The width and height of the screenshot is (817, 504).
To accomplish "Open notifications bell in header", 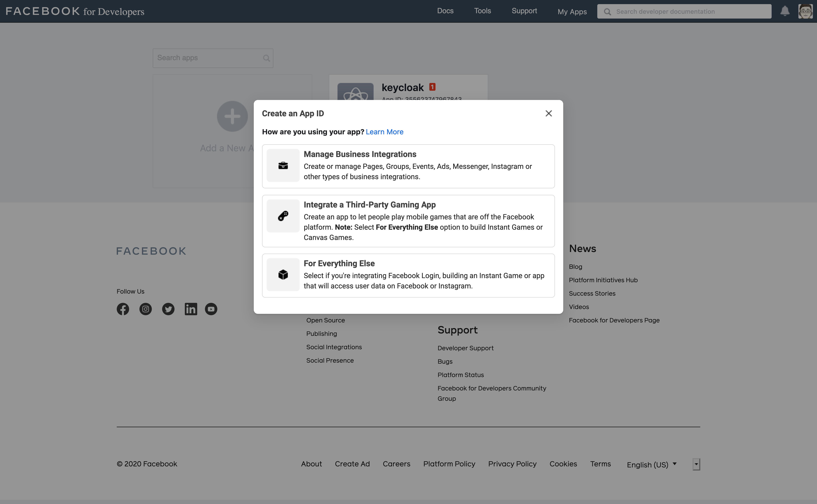I will pos(785,11).
